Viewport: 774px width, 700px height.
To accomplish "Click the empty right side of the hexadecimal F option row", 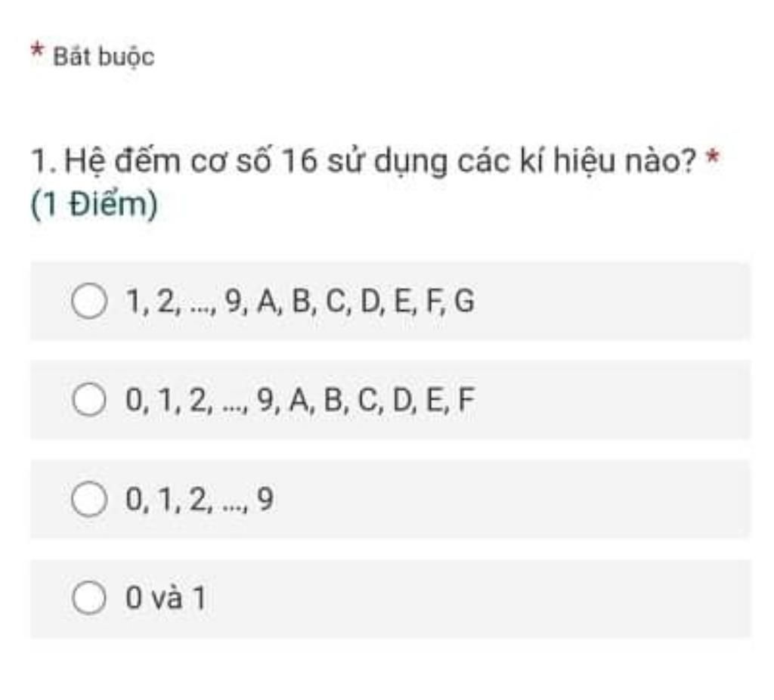I will click(612, 399).
